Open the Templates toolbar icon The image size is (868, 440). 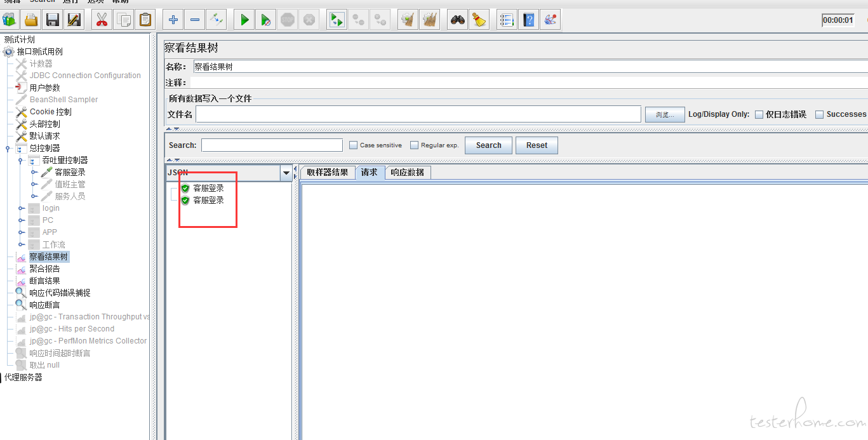click(10, 20)
